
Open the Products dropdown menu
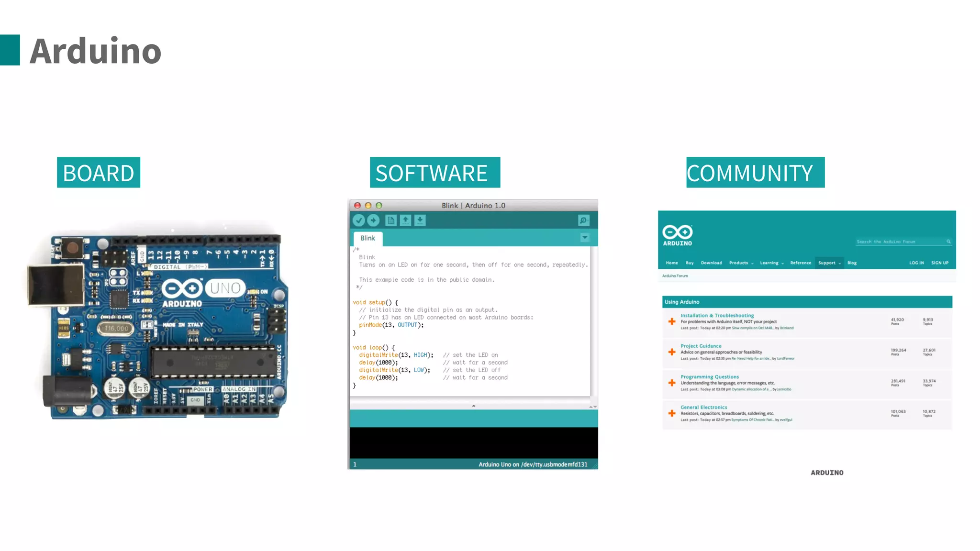pyautogui.click(x=741, y=263)
